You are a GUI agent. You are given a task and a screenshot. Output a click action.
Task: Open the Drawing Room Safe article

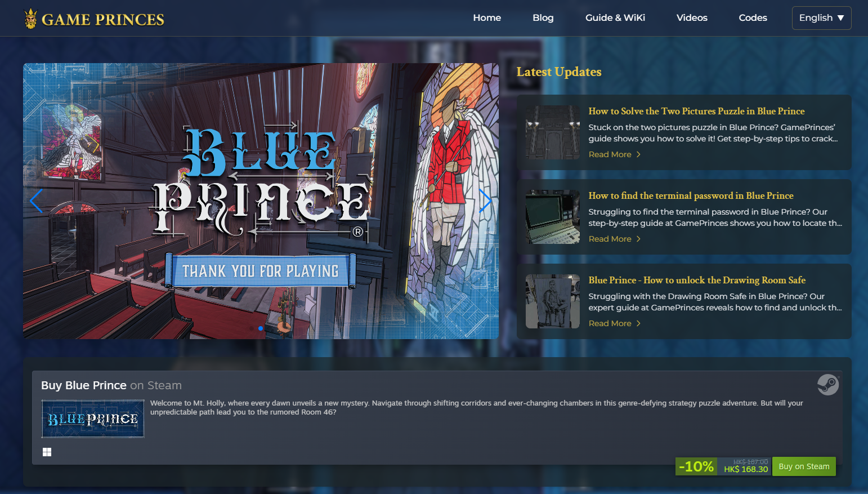pyautogui.click(x=697, y=280)
